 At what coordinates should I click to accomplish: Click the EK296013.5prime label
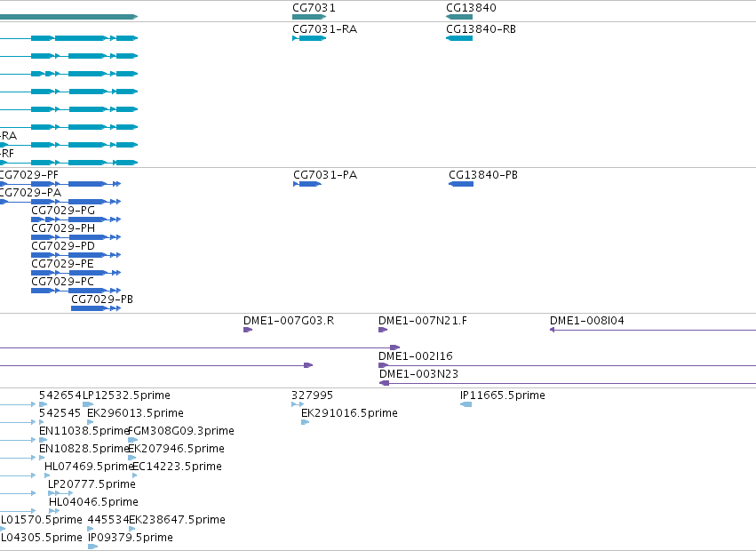pos(136,413)
